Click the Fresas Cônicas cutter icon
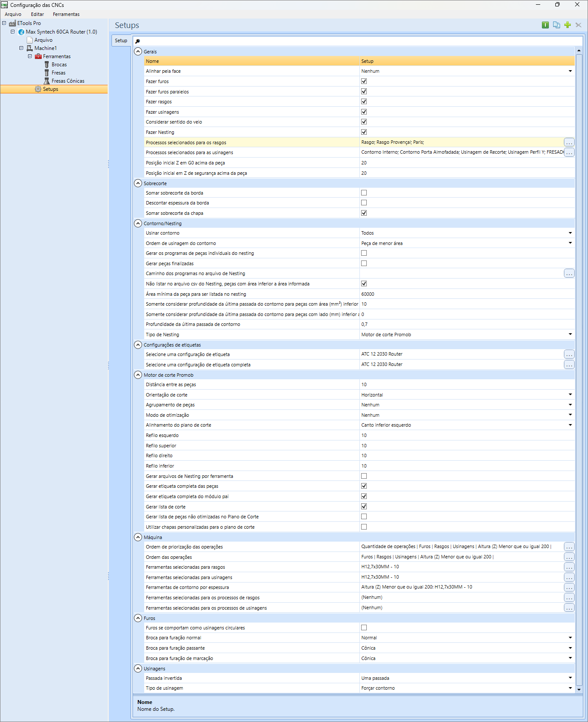 pyautogui.click(x=47, y=81)
